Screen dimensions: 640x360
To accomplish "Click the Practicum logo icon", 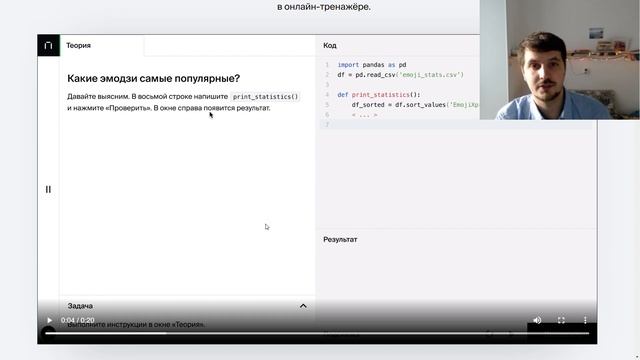I will (48, 45).
